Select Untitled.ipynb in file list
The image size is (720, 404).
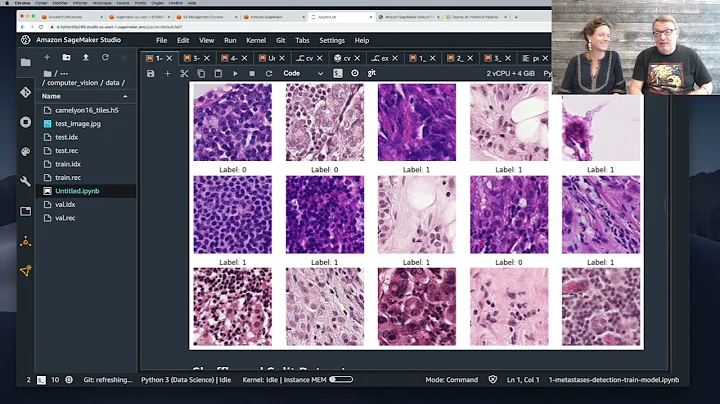pos(77,191)
